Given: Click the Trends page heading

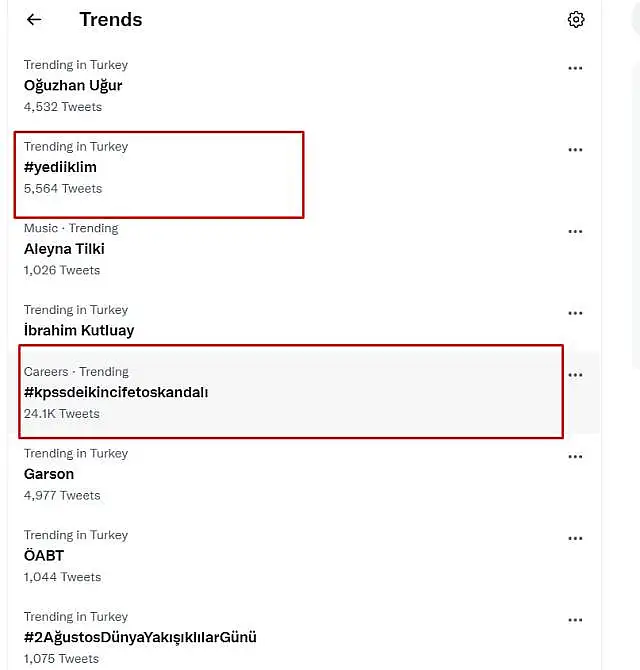Looking at the screenshot, I should [x=111, y=20].
